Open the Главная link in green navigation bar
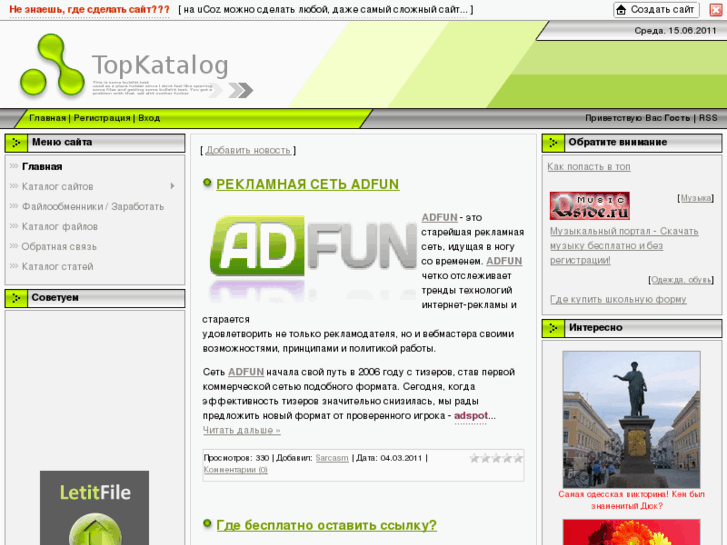The image size is (727, 545). click(x=47, y=118)
